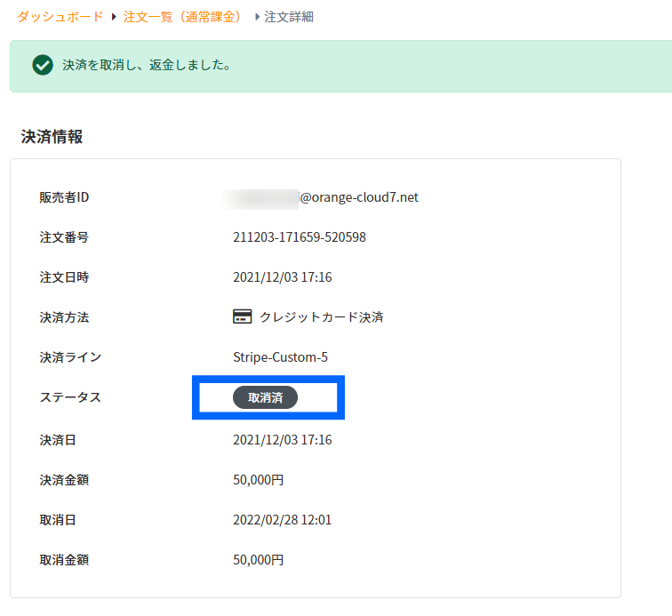
Task: Click the 決済情報 section heading
Action: (52, 137)
